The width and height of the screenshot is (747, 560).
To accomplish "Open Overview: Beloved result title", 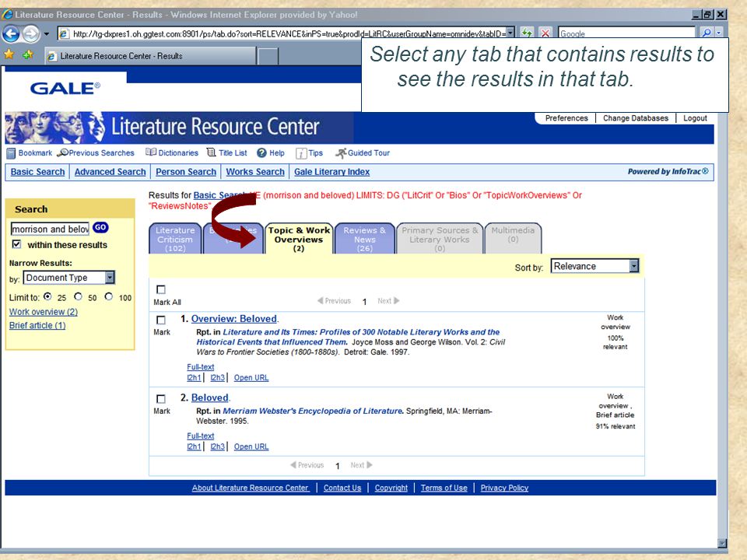I will (234, 319).
